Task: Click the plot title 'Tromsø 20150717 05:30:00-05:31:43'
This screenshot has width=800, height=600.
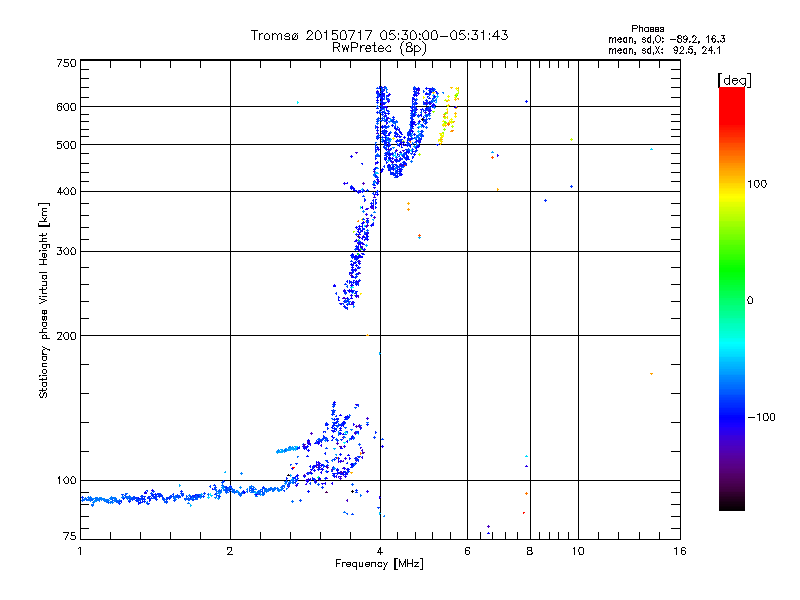Action: tap(379, 35)
